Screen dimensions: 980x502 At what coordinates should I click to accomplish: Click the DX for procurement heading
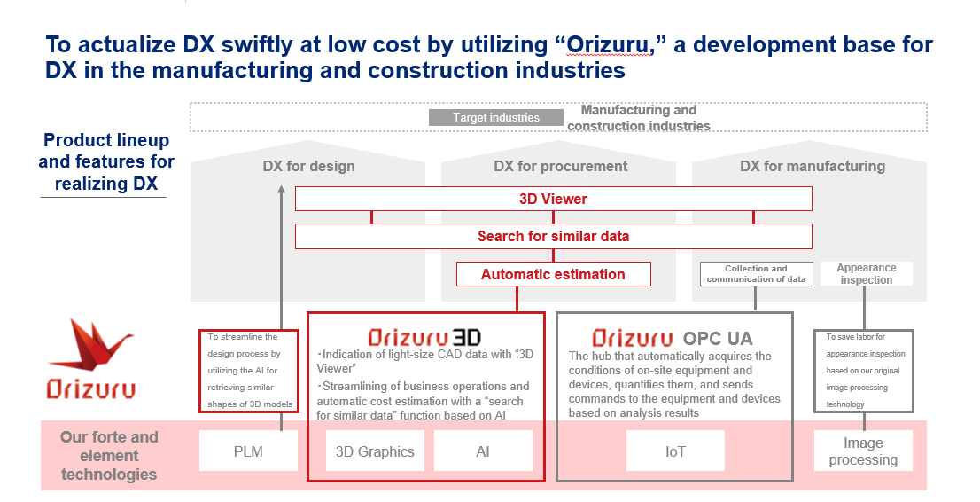561,166
